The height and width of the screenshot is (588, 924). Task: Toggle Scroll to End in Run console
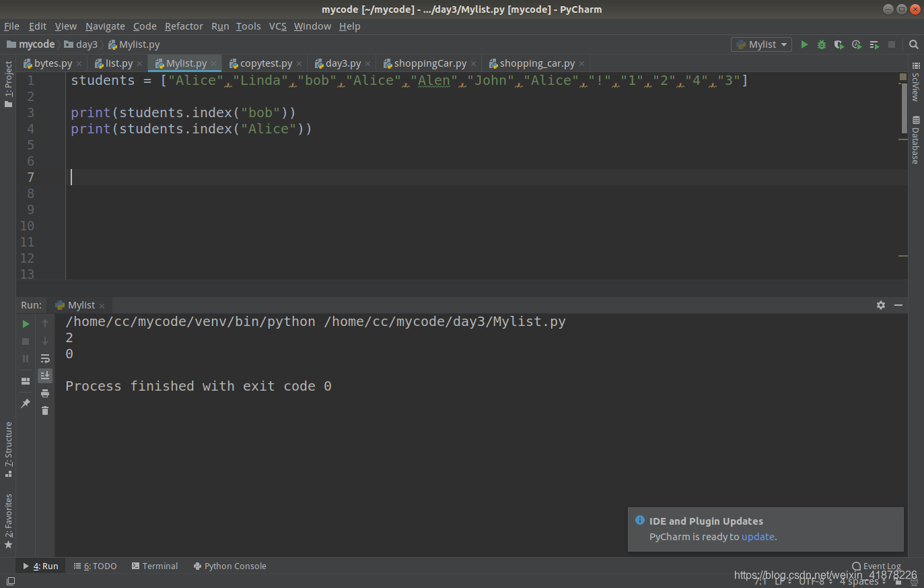(x=45, y=375)
